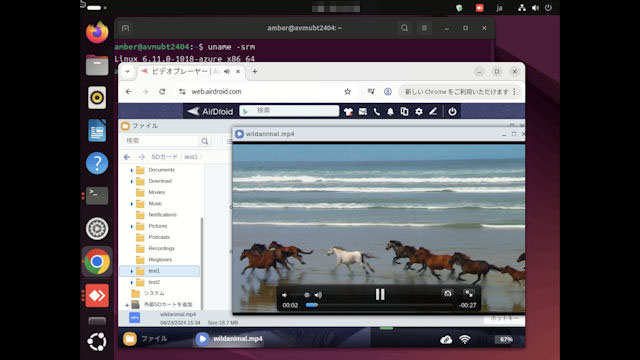
Task: Open Files from the Ubuntu dock
Action: tap(97, 65)
